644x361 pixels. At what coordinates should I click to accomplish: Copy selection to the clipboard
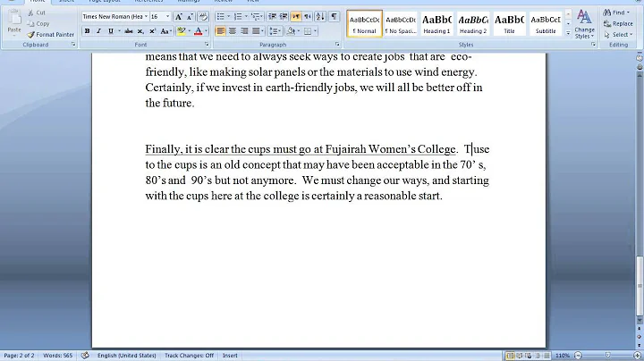click(38, 24)
